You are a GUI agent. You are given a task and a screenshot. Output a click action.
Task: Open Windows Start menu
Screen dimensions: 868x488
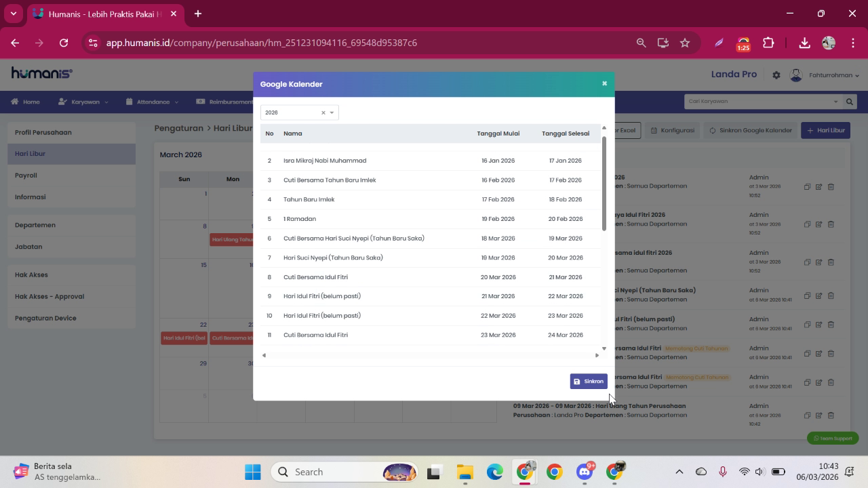pyautogui.click(x=253, y=472)
